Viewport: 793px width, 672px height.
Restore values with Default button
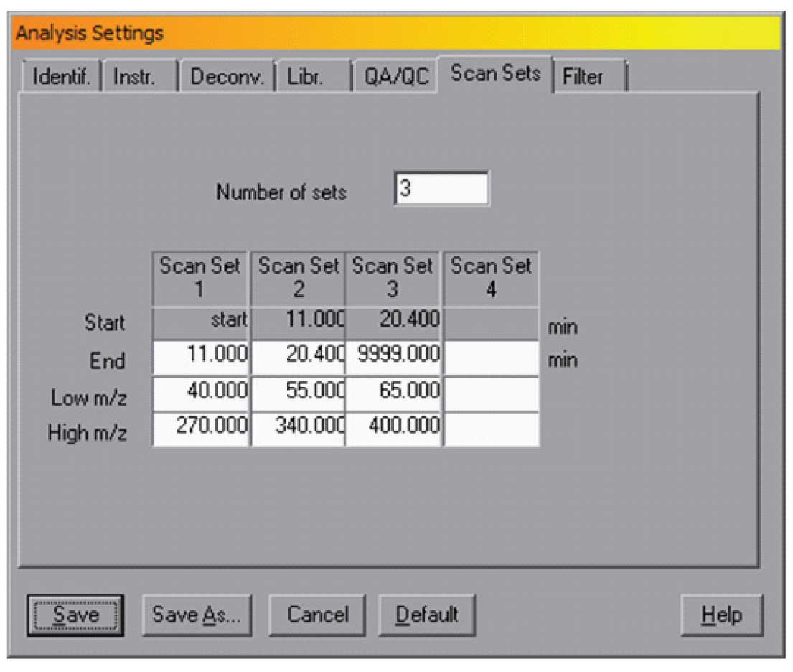click(427, 615)
